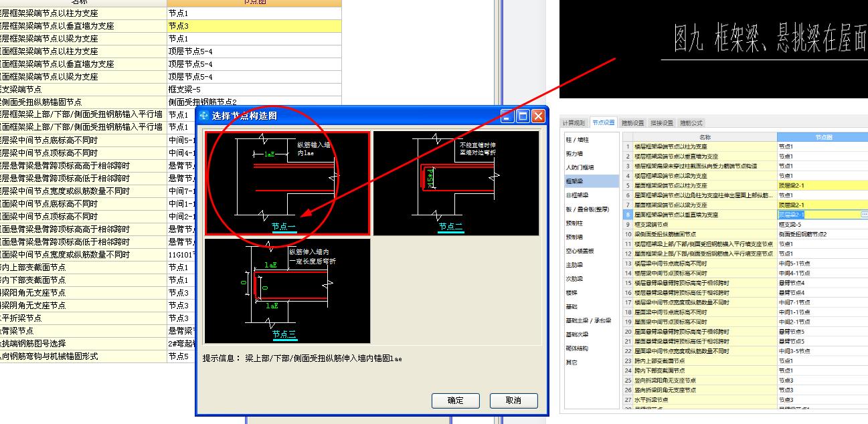
Task: Select the 节点三 construction diagram thumbnail
Action: point(288,291)
